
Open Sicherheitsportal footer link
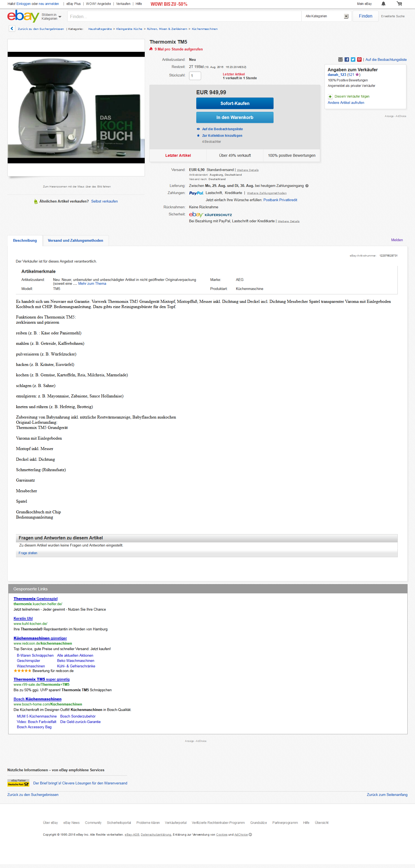point(119,823)
